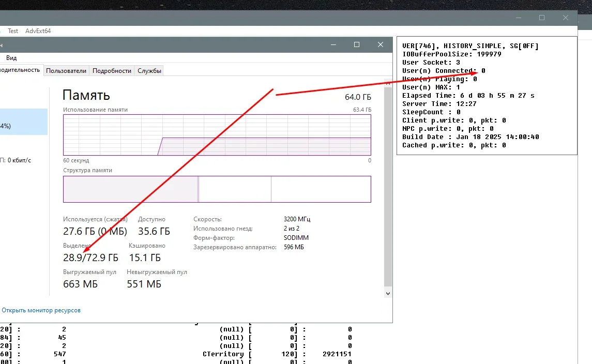Switch to the Подробности tab
The image size is (592, 364).
point(112,71)
